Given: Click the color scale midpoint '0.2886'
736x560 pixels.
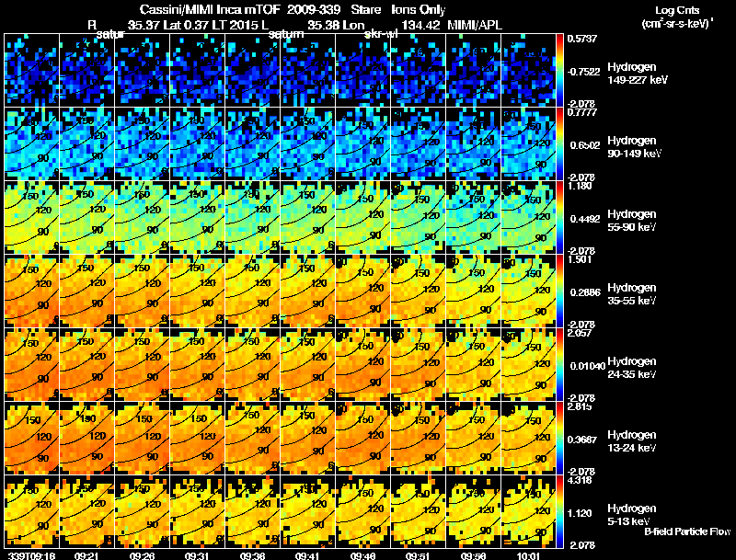Looking at the screenshot, I should [x=585, y=292].
